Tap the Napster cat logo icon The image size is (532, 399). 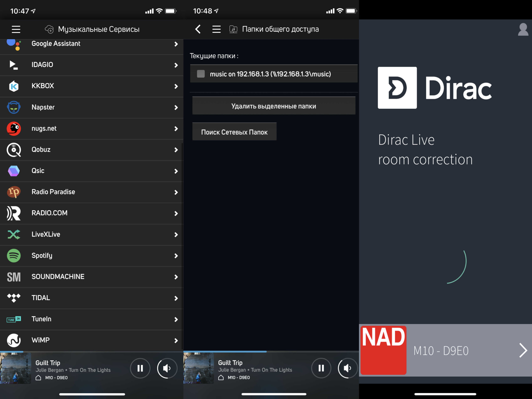click(x=14, y=107)
